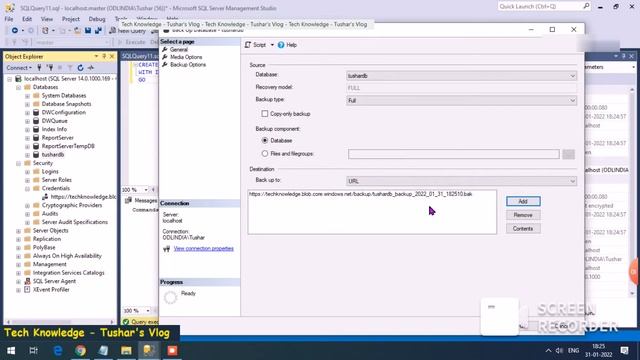Viewport: 640px width, 360px height.
Task: Select Files and filegroups radio button
Action: pos(265,154)
